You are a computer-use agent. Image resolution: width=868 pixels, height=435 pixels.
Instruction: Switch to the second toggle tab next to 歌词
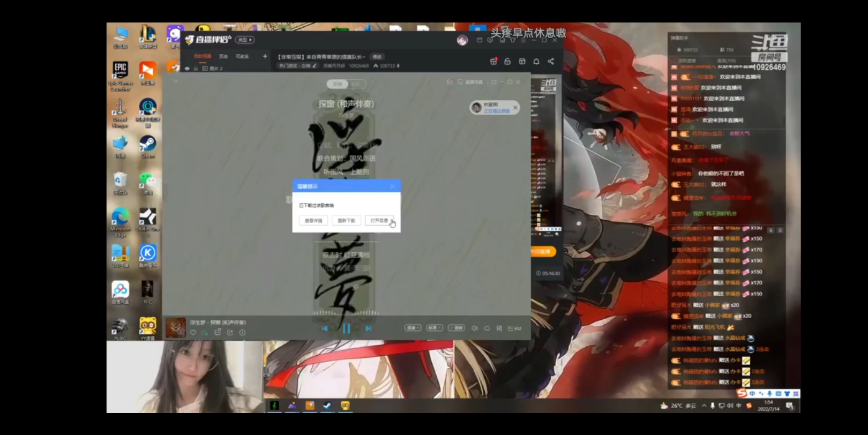click(x=356, y=84)
